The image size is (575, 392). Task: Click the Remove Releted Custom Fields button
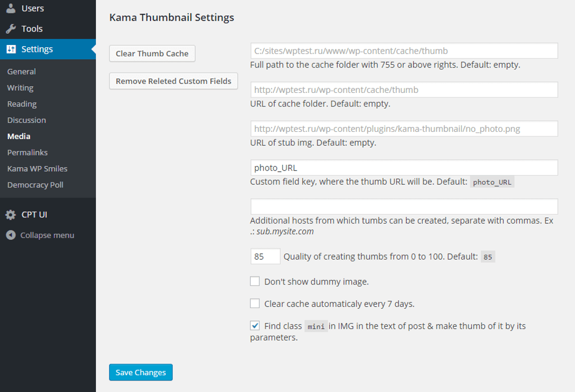click(x=173, y=81)
